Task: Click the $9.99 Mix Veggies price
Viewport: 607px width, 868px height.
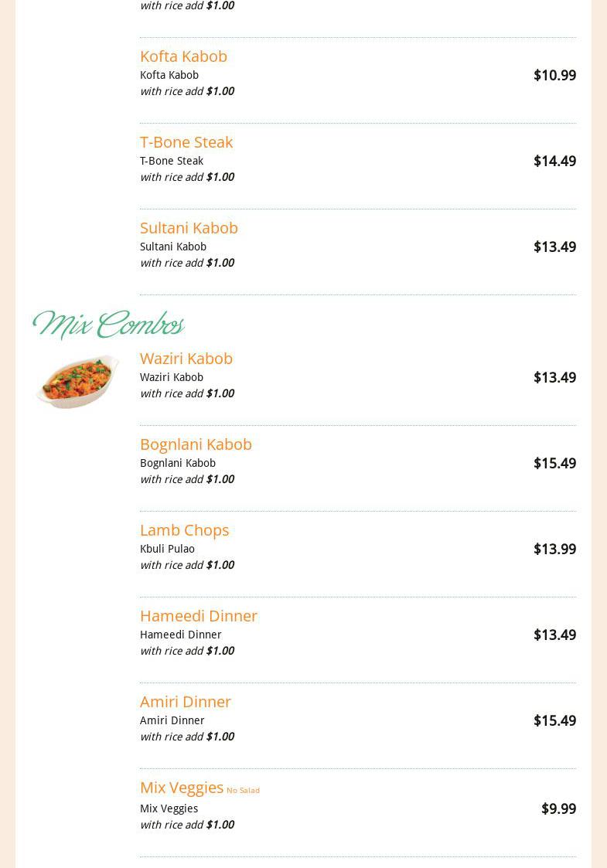Action: 558,809
